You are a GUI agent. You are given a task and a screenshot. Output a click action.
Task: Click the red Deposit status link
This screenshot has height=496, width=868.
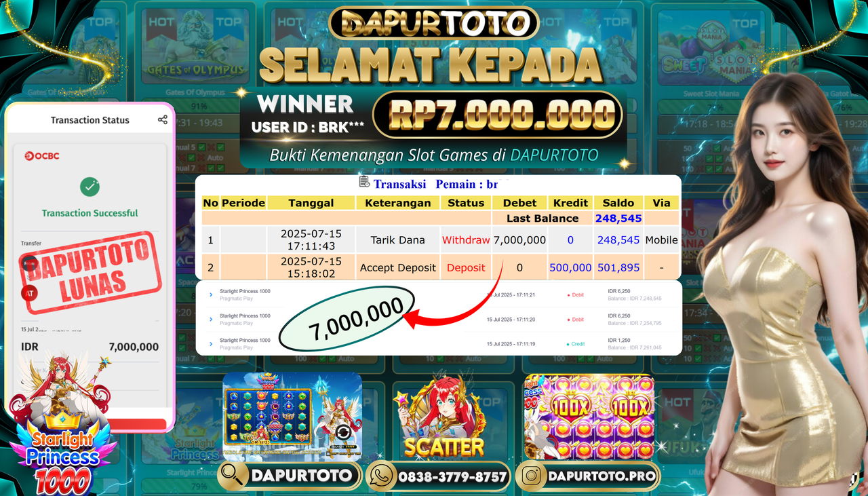466,268
